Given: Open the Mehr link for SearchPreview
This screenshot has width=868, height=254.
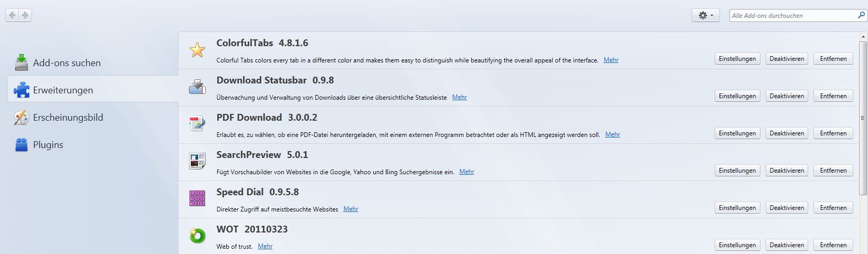Looking at the screenshot, I should tap(467, 172).
